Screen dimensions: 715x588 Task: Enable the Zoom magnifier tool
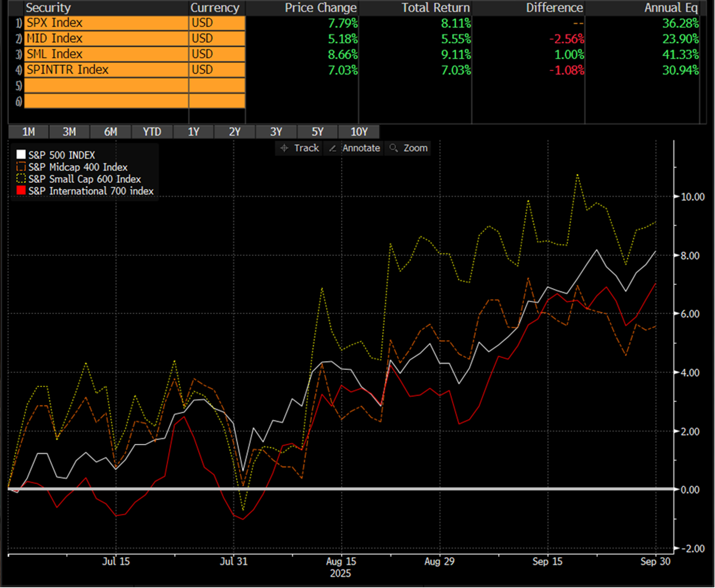point(408,148)
